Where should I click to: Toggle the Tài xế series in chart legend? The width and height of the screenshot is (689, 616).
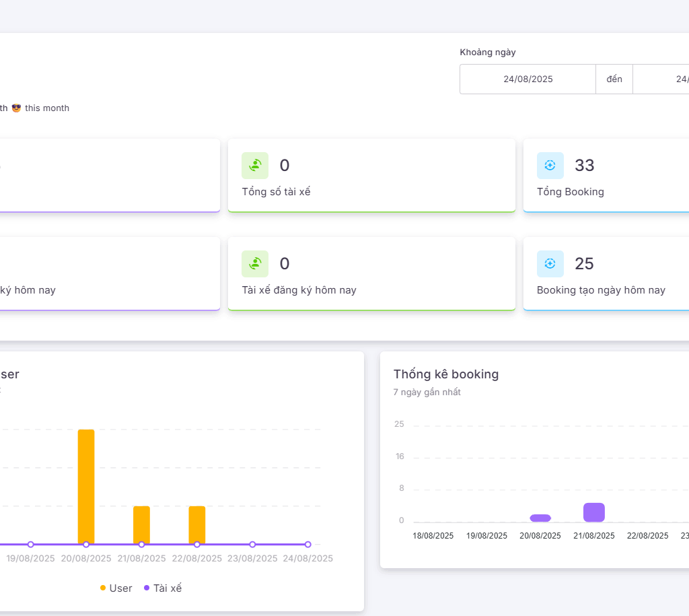[163, 588]
